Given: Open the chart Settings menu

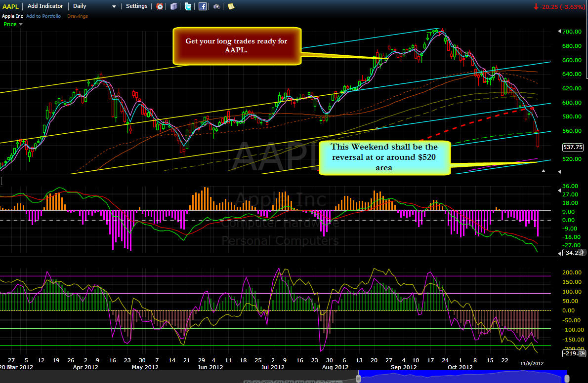Looking at the screenshot, I should [x=136, y=6].
